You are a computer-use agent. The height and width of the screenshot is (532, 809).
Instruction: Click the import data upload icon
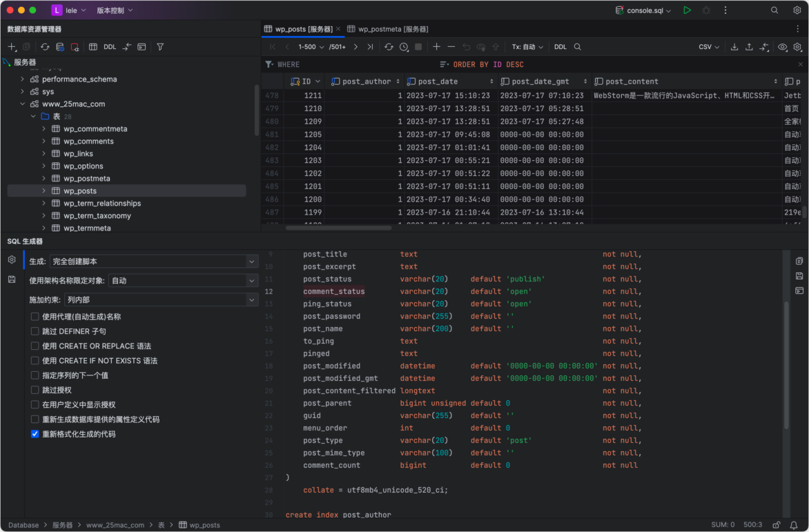click(x=749, y=47)
